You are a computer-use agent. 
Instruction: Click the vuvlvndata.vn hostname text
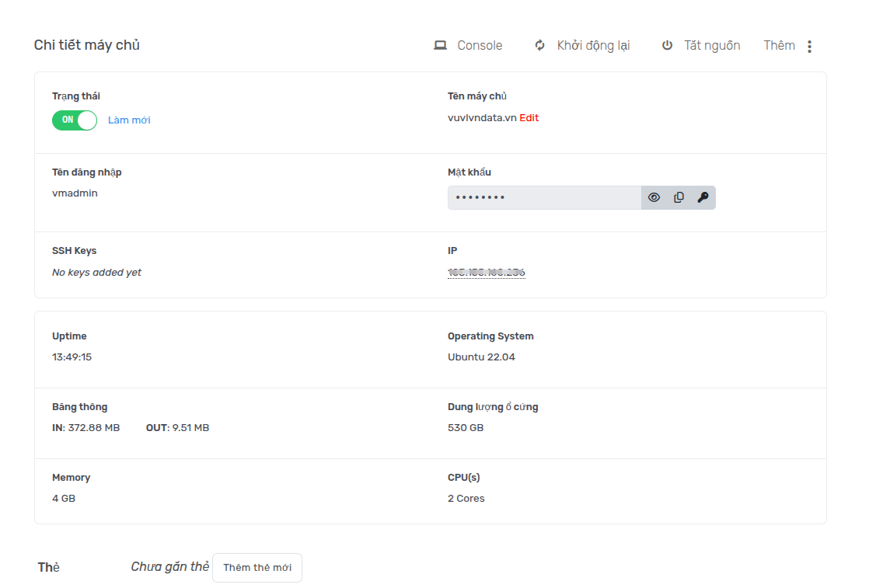pos(482,118)
